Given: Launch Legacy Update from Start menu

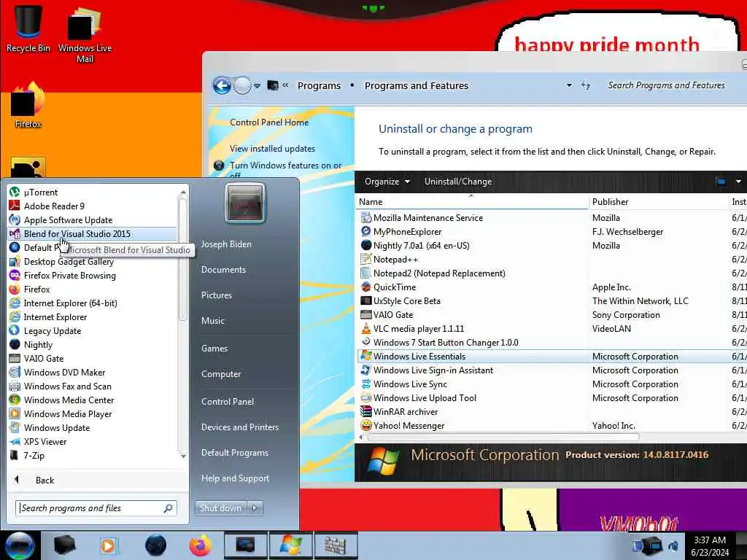Looking at the screenshot, I should click(93, 331).
